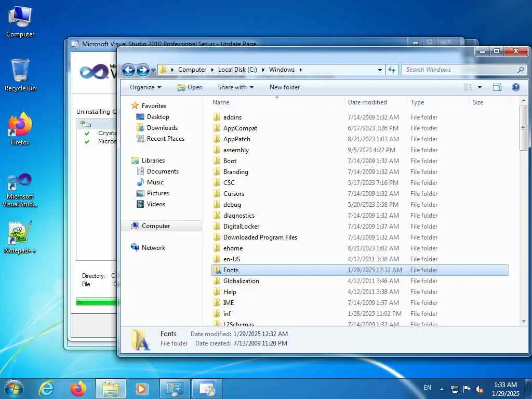532x399 pixels.
Task: Open Videos library
Action: tap(156, 204)
